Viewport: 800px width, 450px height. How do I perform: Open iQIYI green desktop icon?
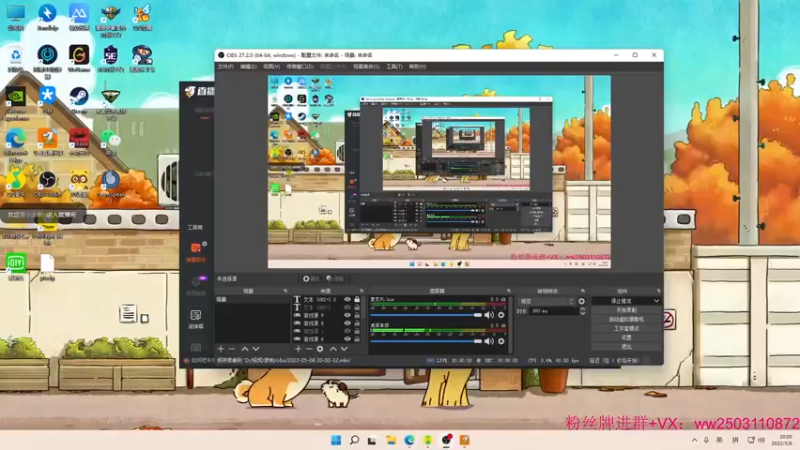pos(16,267)
